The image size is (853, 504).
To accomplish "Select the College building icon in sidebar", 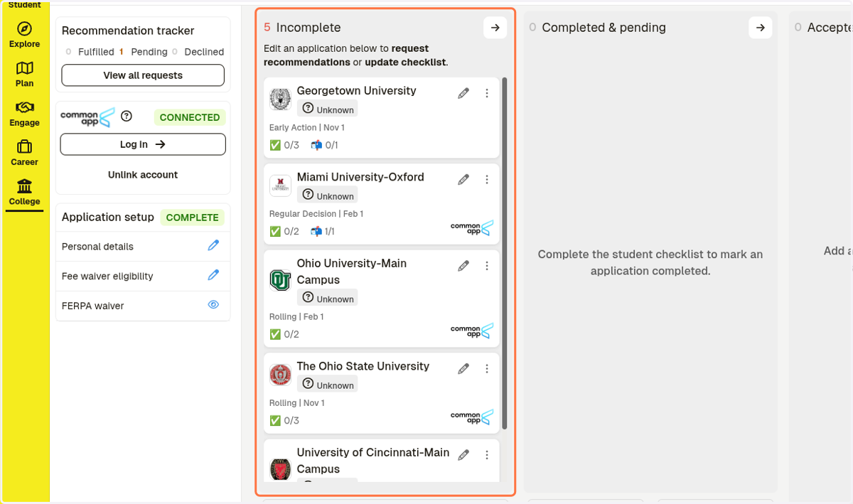I will click(24, 186).
